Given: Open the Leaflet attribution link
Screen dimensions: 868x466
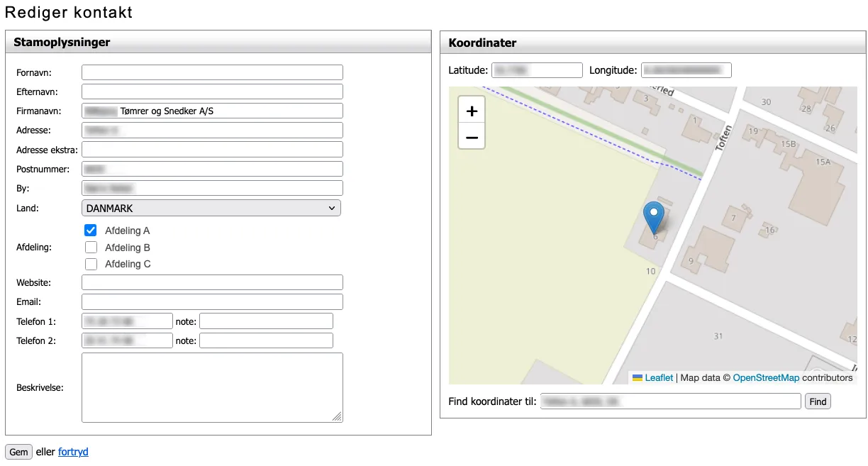Looking at the screenshot, I should 659,378.
